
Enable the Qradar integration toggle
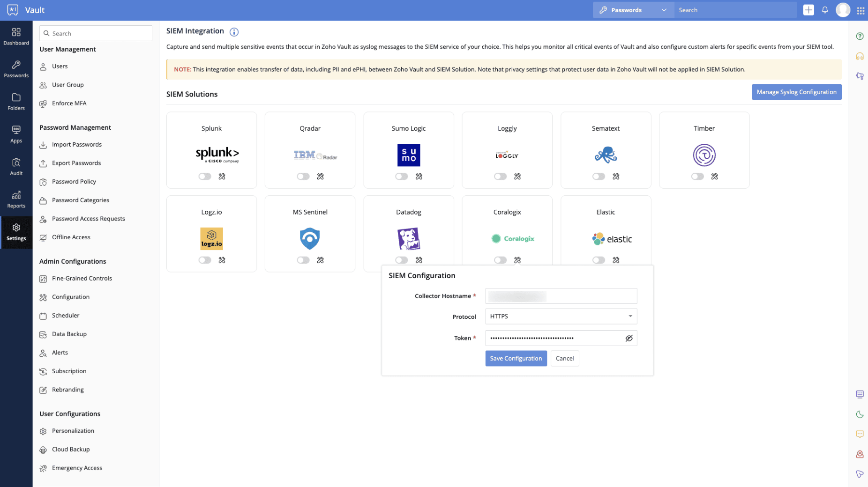point(303,177)
